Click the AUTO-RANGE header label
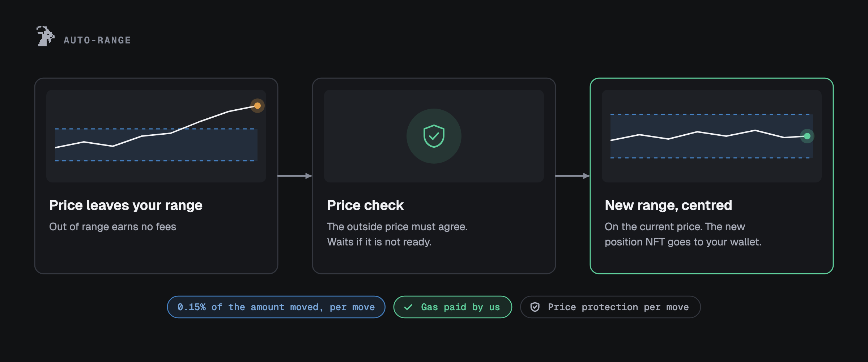This screenshot has width=868, height=362. pyautogui.click(x=97, y=40)
